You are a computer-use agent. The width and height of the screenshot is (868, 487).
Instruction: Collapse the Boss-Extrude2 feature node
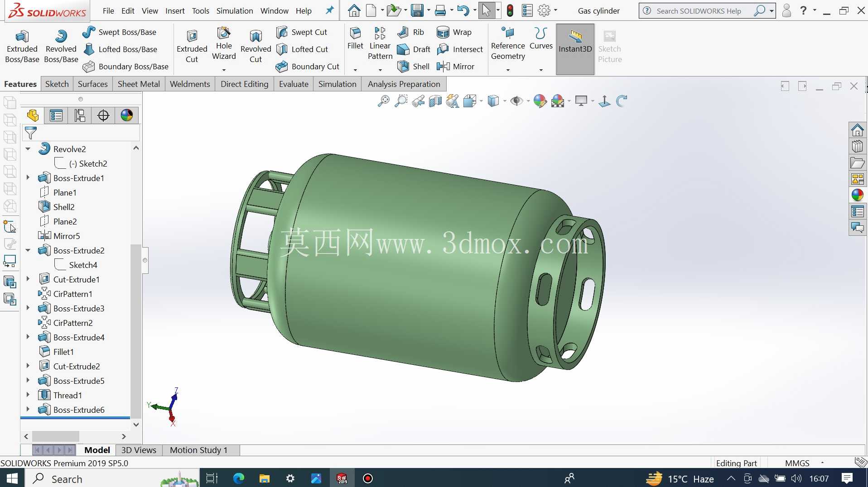(28, 250)
